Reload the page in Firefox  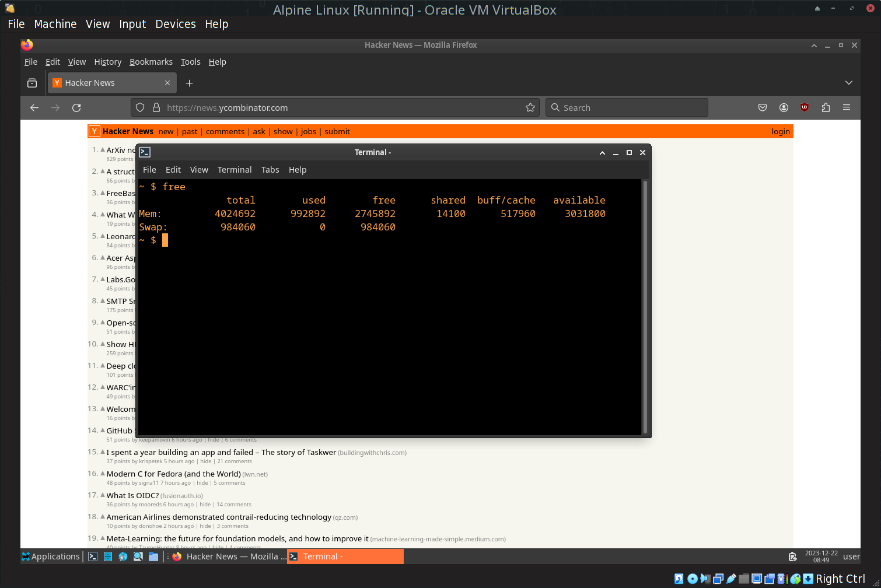(76, 108)
